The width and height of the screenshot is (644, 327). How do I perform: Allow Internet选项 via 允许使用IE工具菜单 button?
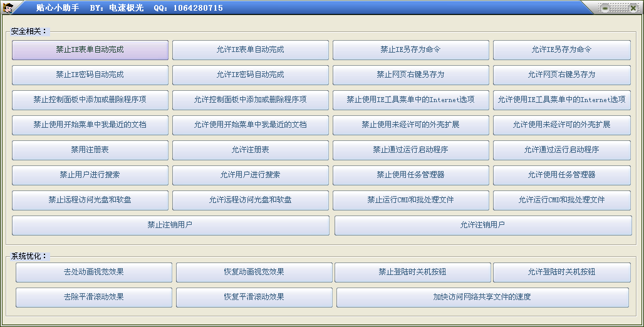pos(562,100)
